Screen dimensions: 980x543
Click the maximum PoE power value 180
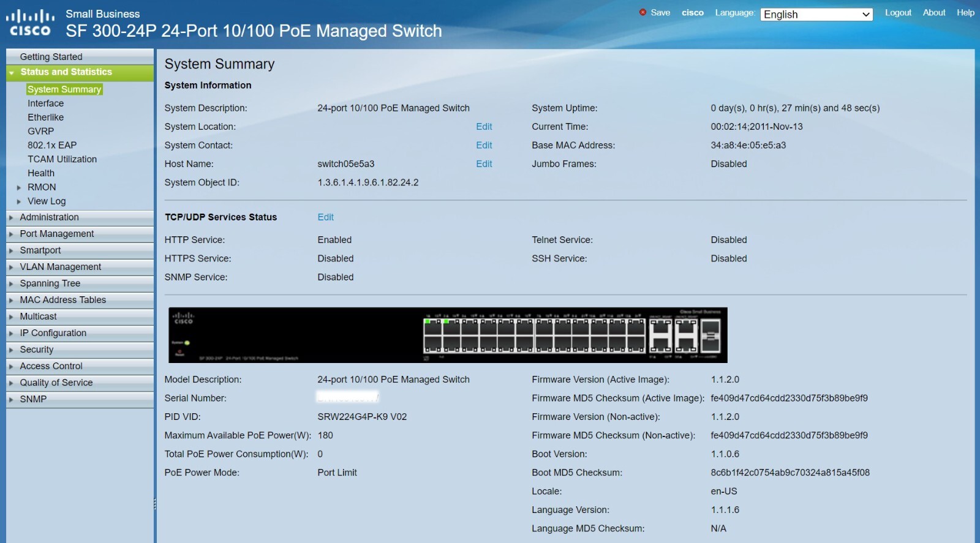(325, 435)
